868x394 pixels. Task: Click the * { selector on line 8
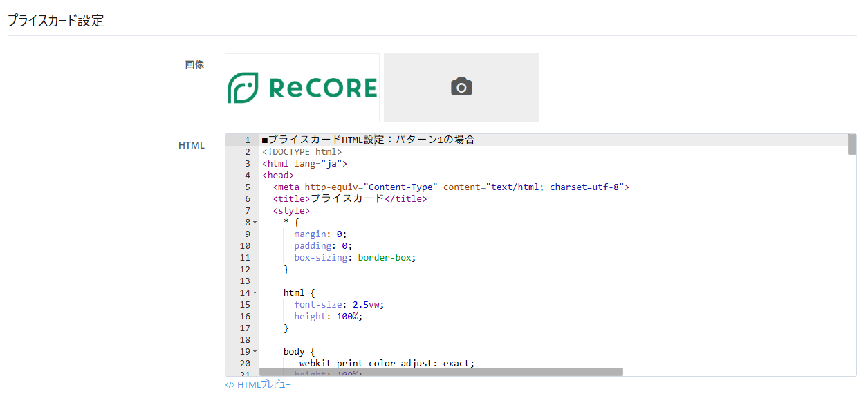(291, 222)
